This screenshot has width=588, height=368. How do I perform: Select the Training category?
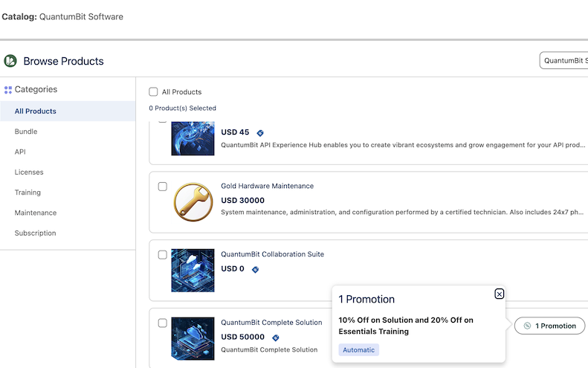pyautogui.click(x=28, y=192)
